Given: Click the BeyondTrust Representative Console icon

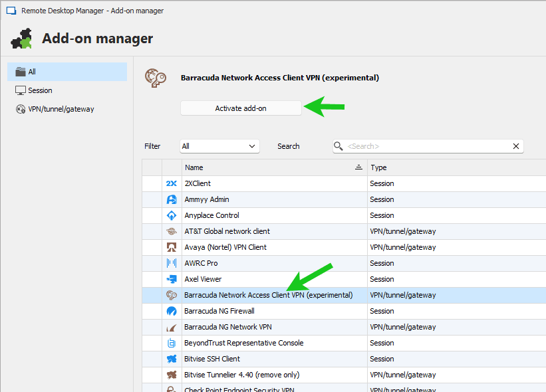Looking at the screenshot, I should coord(171,343).
